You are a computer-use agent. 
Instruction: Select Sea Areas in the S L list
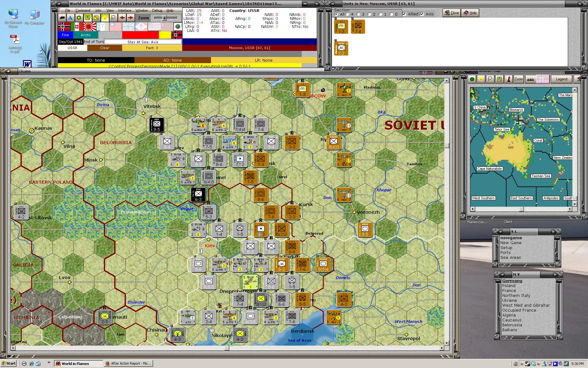(511, 258)
